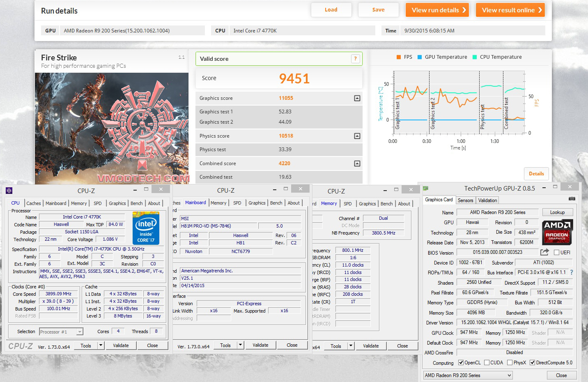This screenshot has height=382, width=588.
Task: Click the View result online button
Action: coord(510,10)
